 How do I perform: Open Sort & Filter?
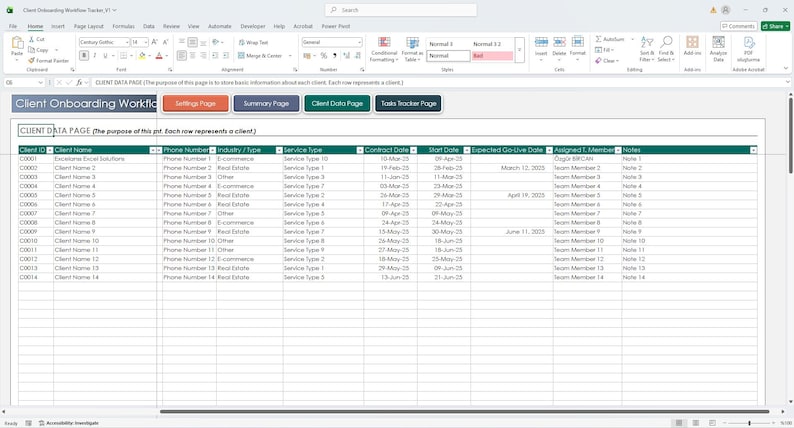pos(647,49)
